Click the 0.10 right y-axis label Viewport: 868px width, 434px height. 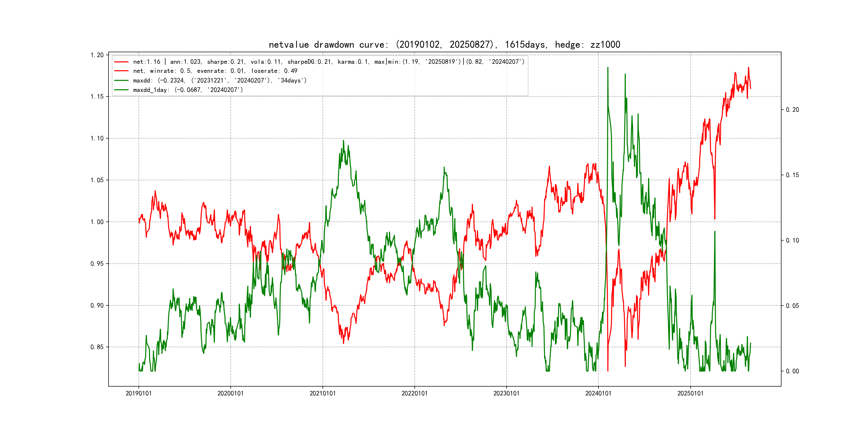tap(792, 241)
